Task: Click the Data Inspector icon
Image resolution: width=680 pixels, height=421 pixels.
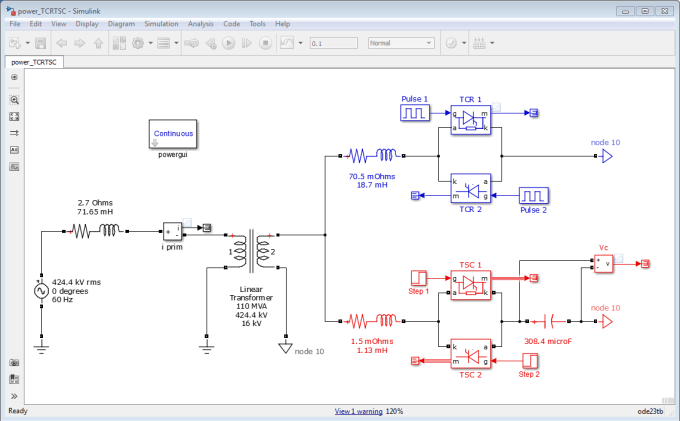Action: click(x=287, y=43)
